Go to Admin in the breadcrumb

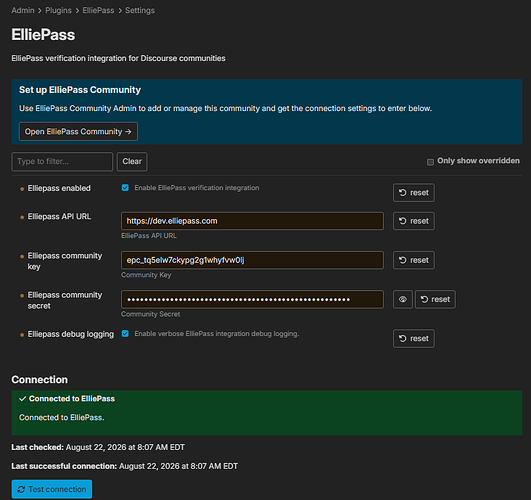click(x=23, y=11)
